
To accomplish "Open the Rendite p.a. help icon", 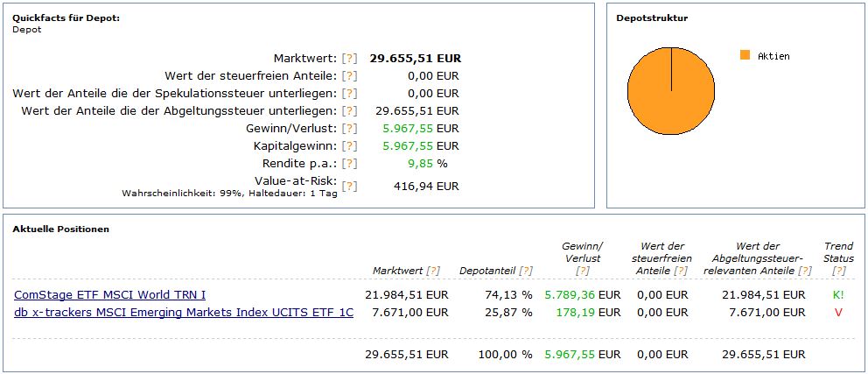I will [x=349, y=164].
